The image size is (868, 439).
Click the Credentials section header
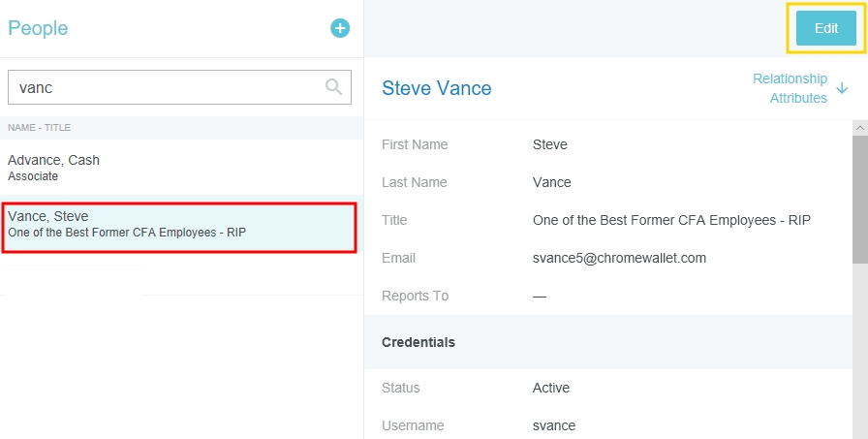[x=418, y=342]
